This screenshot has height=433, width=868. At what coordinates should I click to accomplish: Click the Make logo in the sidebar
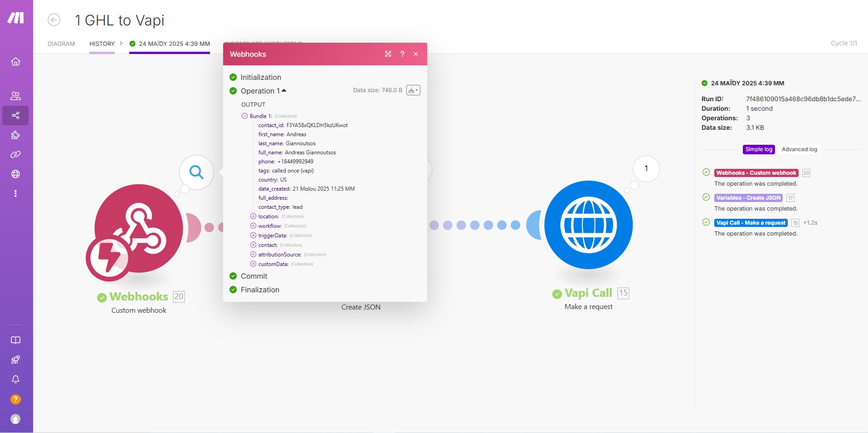pos(15,18)
